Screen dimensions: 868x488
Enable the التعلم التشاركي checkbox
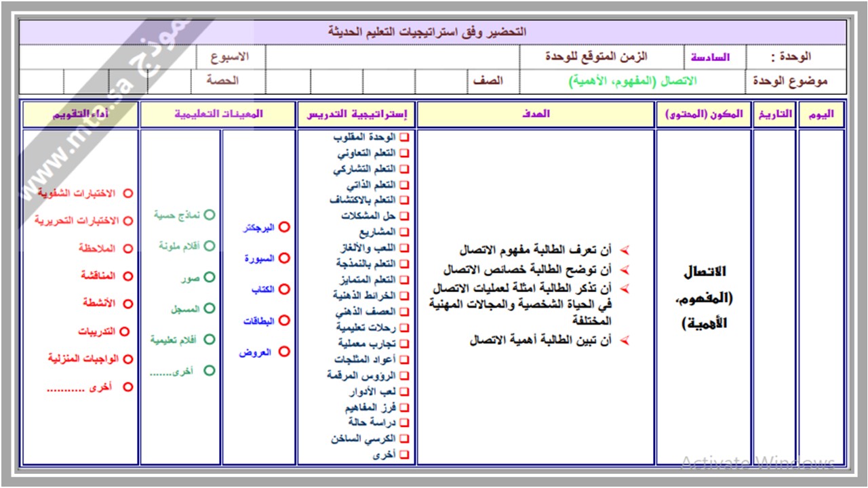pyautogui.click(x=404, y=169)
